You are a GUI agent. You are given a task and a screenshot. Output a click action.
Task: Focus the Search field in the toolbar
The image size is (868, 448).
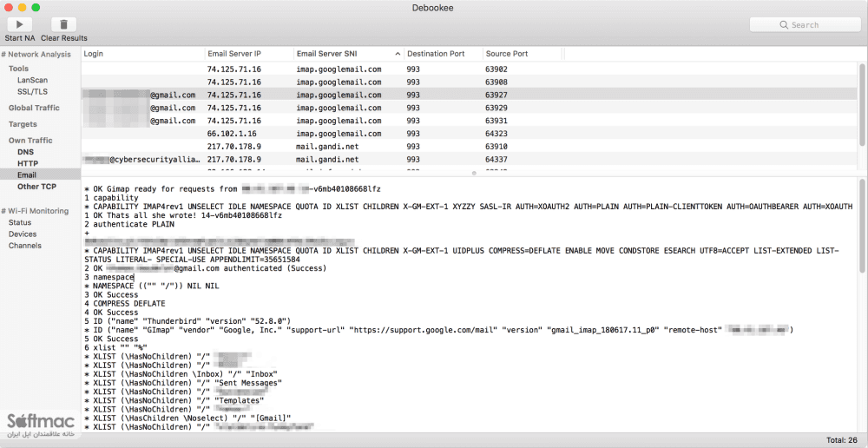[805, 25]
